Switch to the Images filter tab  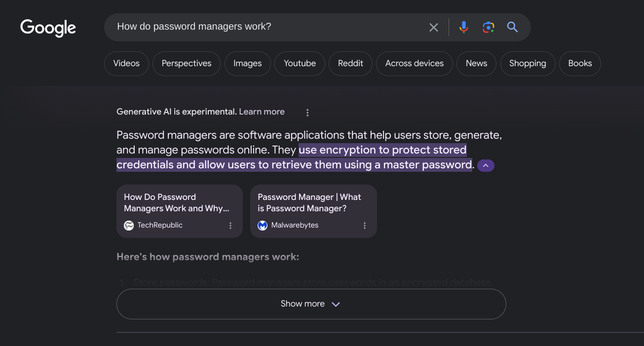coord(247,64)
